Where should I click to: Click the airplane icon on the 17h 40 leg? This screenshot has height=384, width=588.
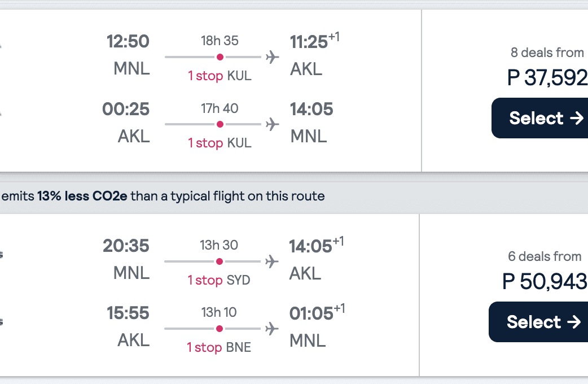(x=273, y=124)
